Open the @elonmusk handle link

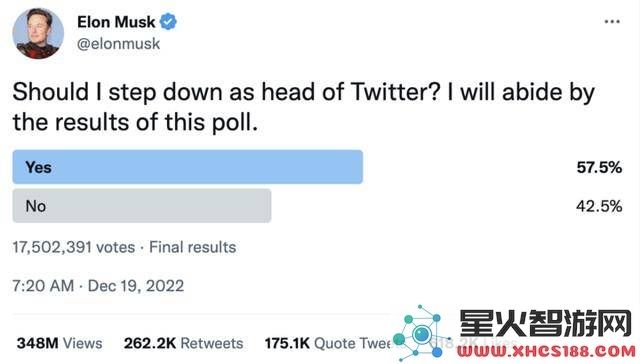click(118, 44)
